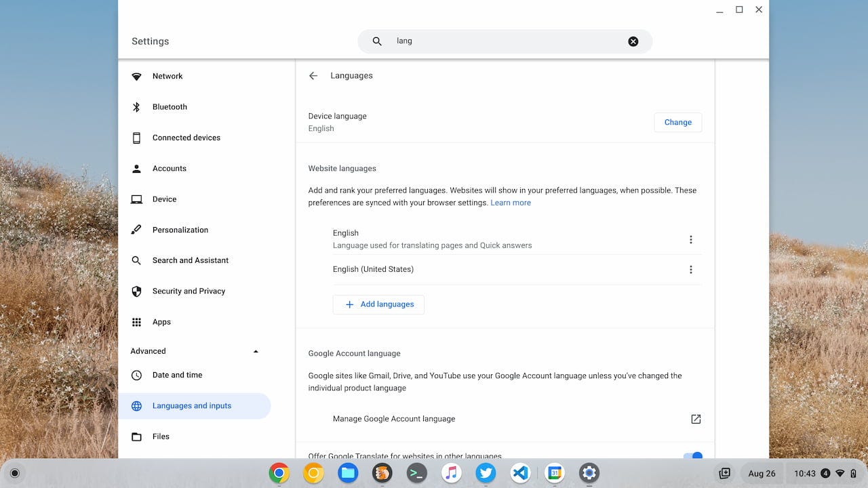
Task: Open Manage Google Account language
Action: tap(505, 419)
